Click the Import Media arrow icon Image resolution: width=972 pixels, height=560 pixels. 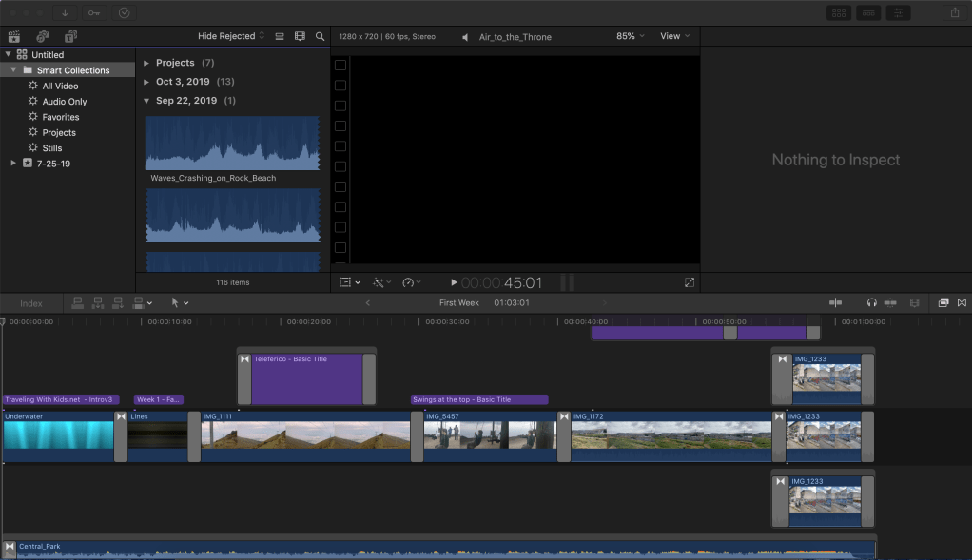tap(66, 13)
